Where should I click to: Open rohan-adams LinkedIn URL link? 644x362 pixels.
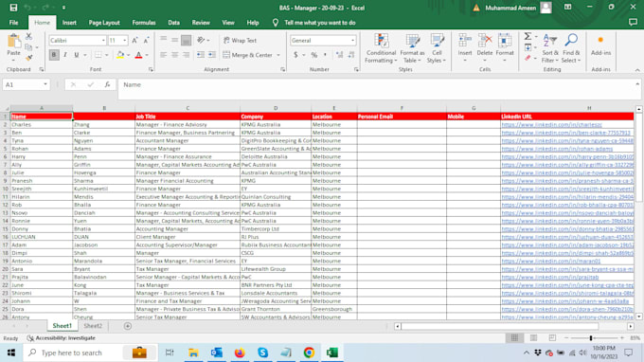click(557, 149)
